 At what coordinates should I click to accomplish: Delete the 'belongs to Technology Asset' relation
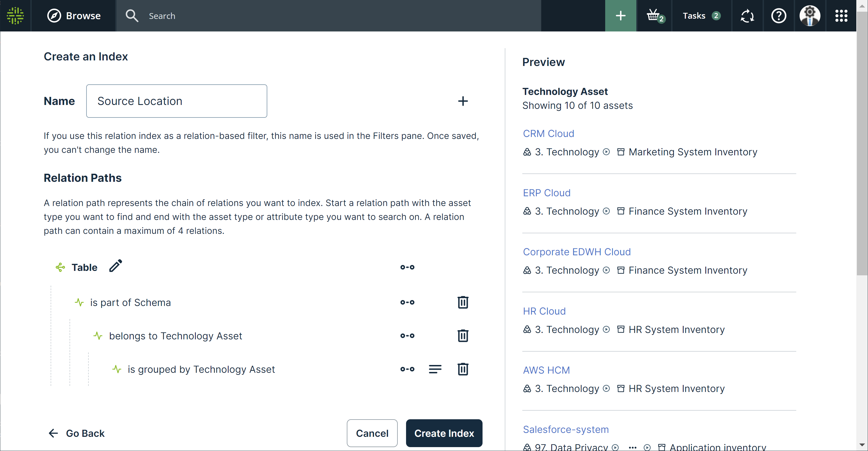pyautogui.click(x=463, y=336)
